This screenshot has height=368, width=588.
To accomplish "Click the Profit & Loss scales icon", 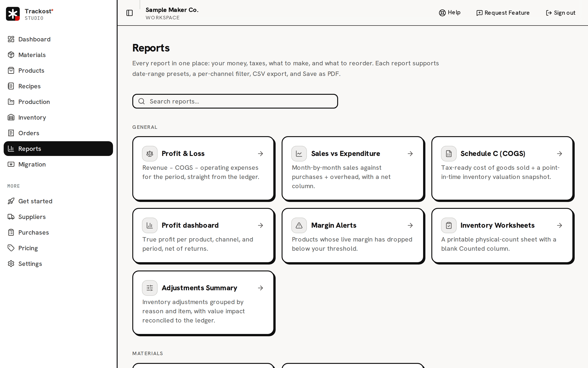I will (x=150, y=154).
